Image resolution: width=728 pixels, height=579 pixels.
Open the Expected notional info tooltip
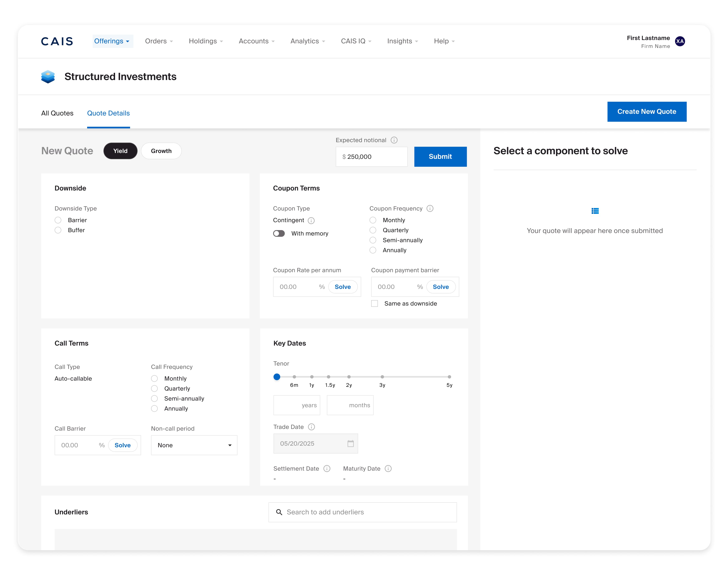coord(394,140)
